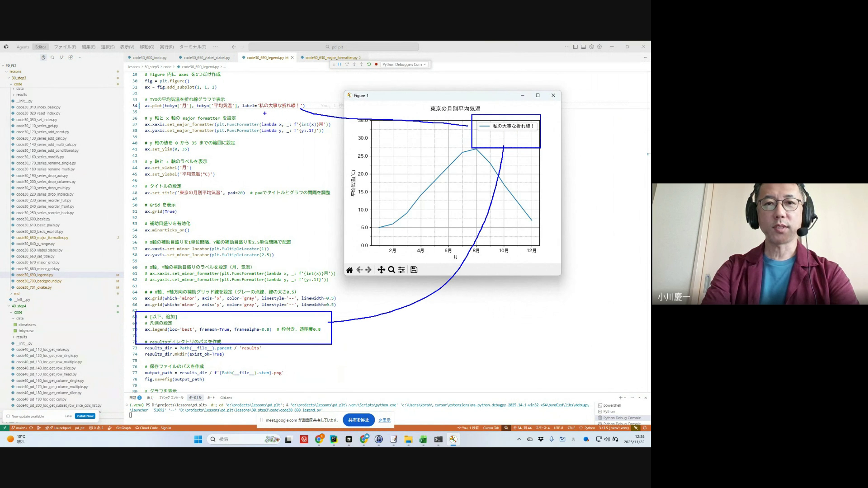The image size is (868, 488).
Task: Activate the matplotlib zoom magnifier tool
Action: click(392, 270)
